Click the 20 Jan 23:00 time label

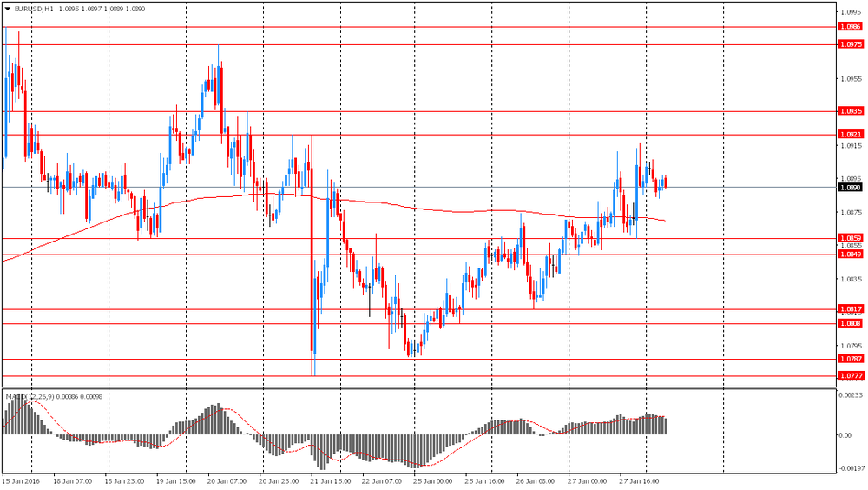279,481
